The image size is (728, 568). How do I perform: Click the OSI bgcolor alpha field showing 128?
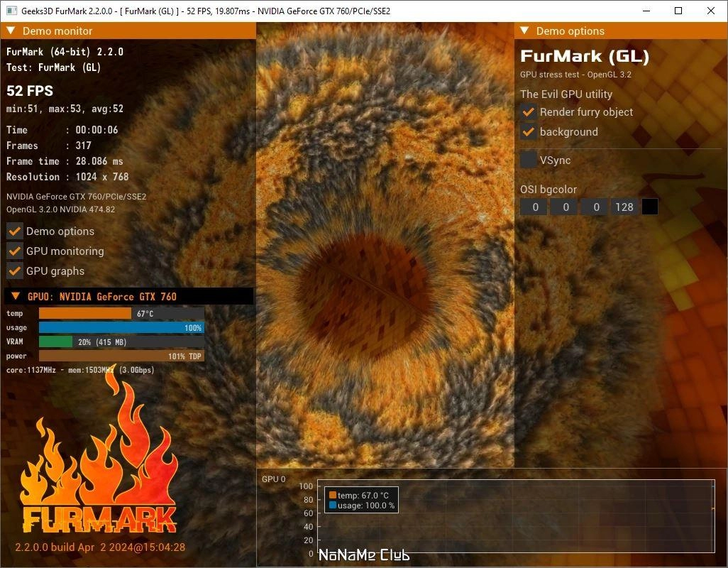(x=625, y=207)
